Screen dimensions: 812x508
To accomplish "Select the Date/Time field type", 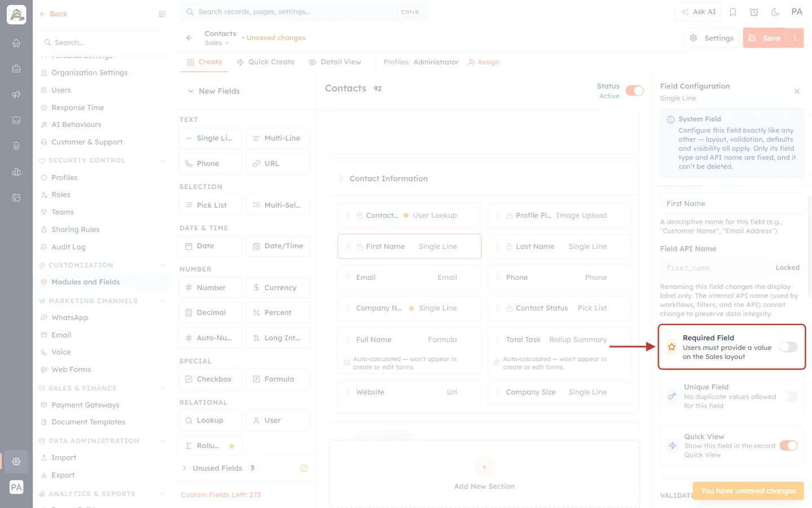I will tap(278, 246).
